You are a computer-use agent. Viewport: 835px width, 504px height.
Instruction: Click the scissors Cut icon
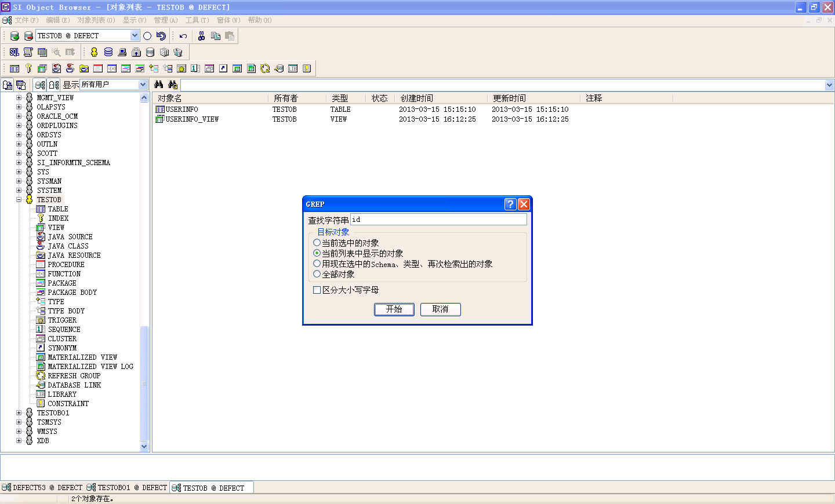[x=201, y=36]
